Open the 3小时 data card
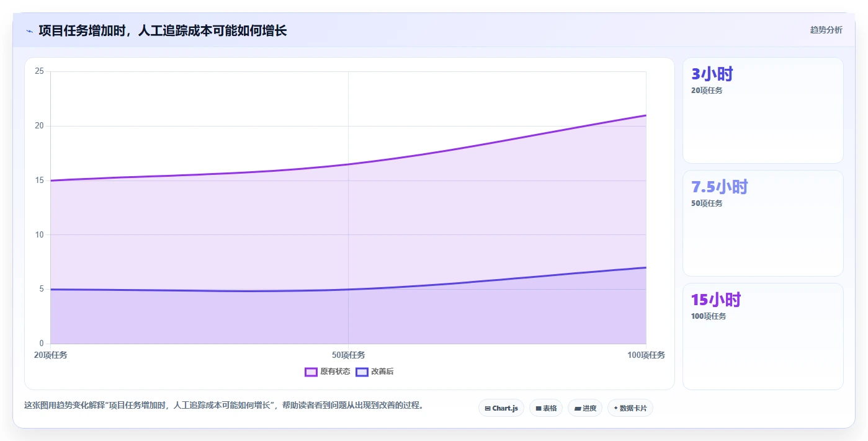The image size is (868, 441). coord(763,110)
